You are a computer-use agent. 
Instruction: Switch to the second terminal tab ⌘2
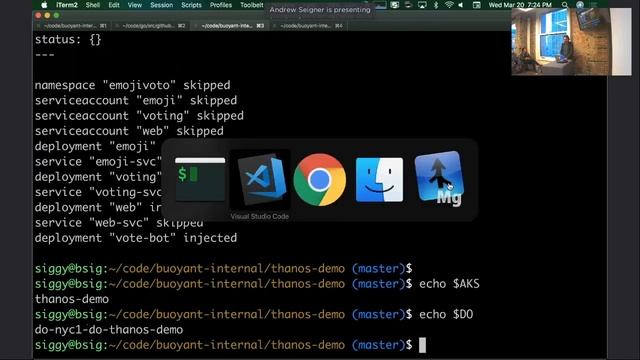tap(150, 26)
